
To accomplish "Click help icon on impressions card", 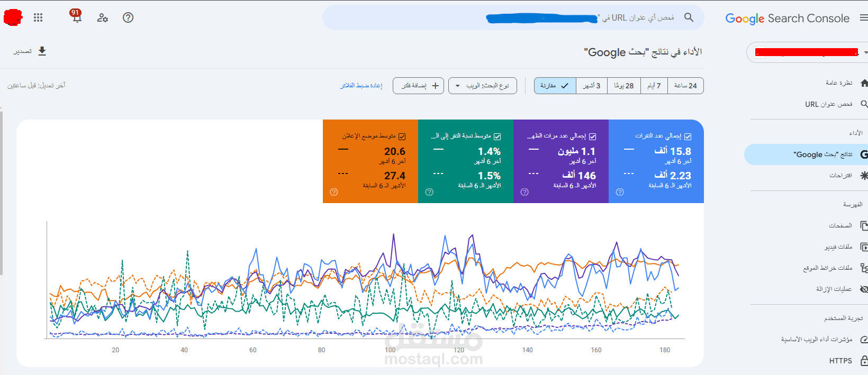I will 525,192.
